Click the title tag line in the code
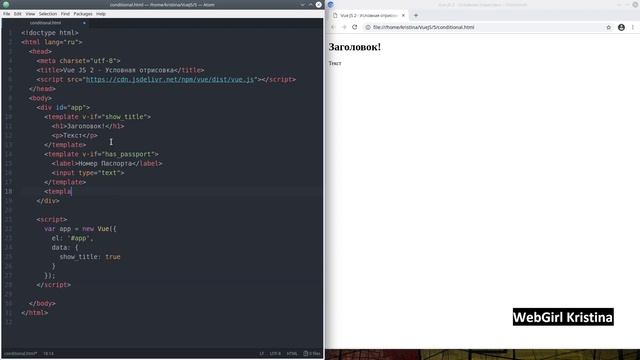The width and height of the screenshot is (640, 360). point(120,70)
